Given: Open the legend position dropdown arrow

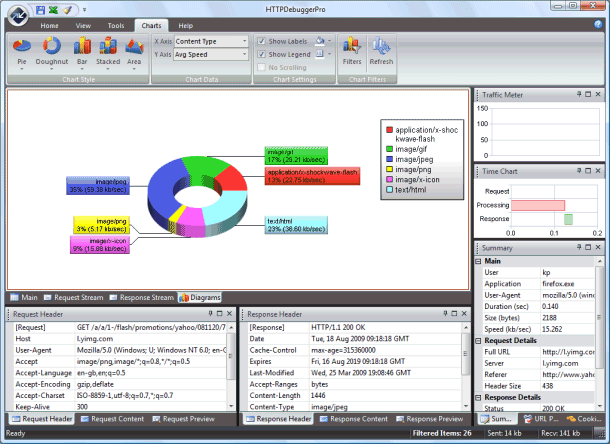Looking at the screenshot, I should pos(330,54).
